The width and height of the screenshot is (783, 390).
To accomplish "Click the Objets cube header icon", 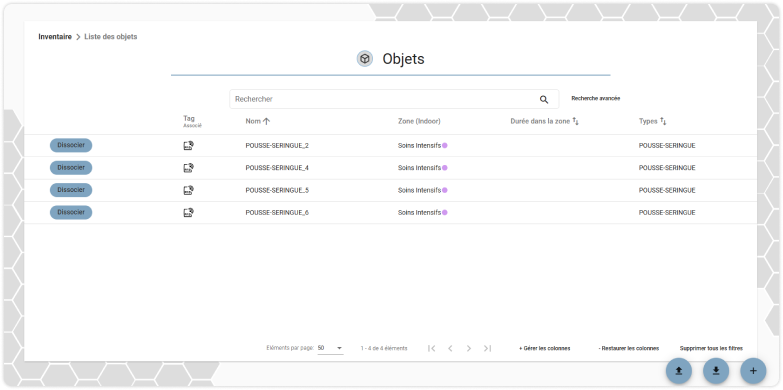I will pos(365,59).
